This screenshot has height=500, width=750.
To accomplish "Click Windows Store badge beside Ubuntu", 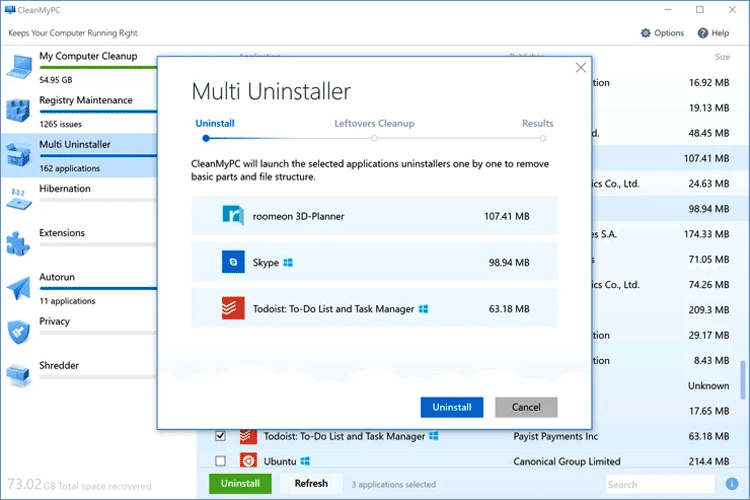I will 305,461.
